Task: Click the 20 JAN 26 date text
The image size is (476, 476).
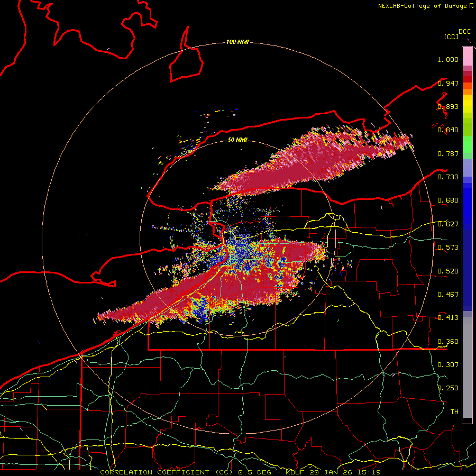Action: 330,472
